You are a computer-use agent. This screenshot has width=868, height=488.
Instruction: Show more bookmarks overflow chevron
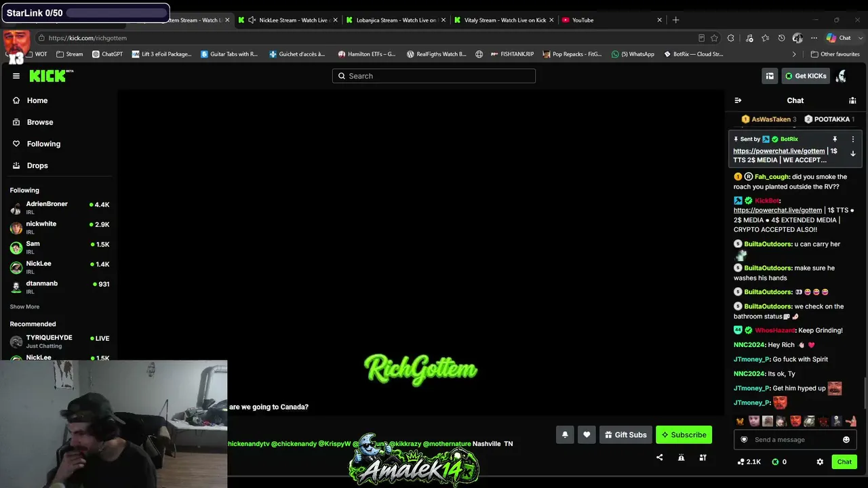794,54
